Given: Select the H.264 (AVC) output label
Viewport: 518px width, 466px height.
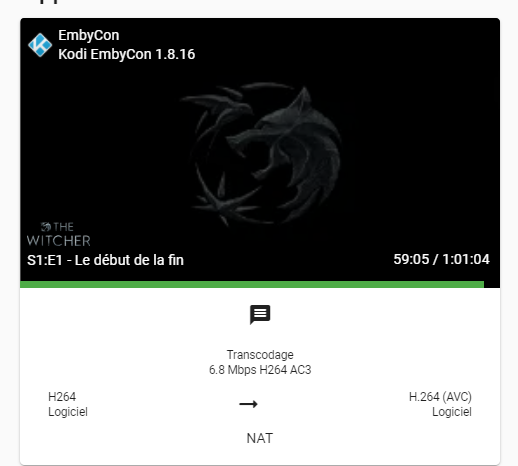Looking at the screenshot, I should pyautogui.click(x=440, y=397).
